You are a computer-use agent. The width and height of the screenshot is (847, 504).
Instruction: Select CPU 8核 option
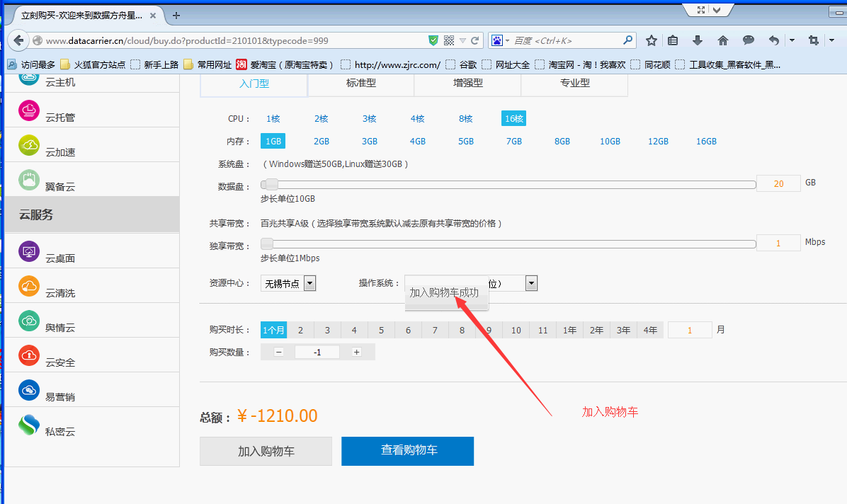point(465,119)
